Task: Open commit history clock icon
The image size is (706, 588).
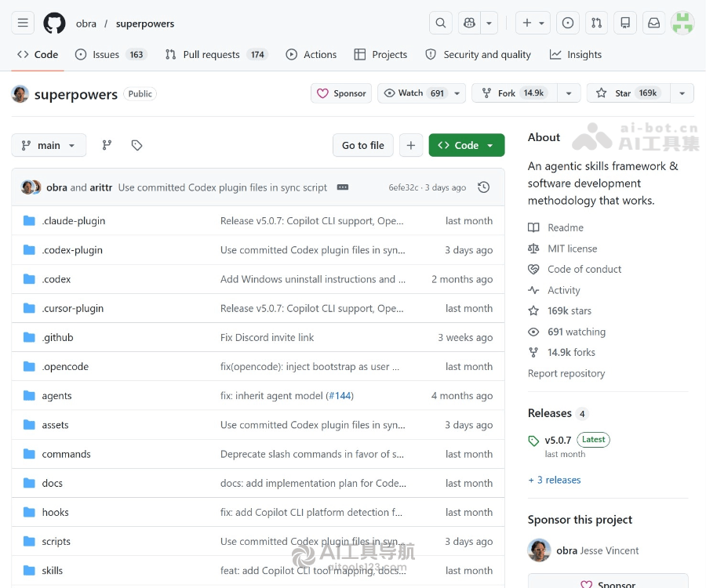Action: 483,187
